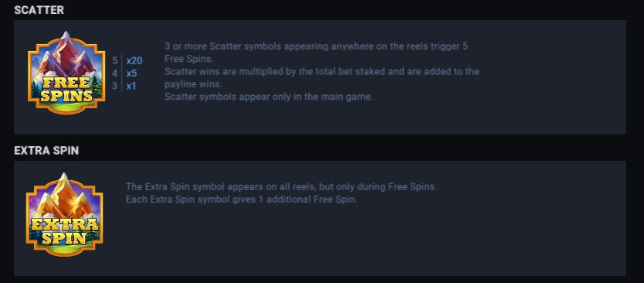Click the x20 payout multiplier value
Screen dimensions: 644x283
coord(134,61)
